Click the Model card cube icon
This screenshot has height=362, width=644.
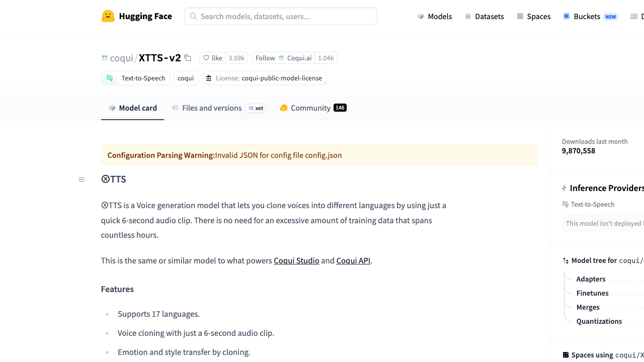pos(112,108)
